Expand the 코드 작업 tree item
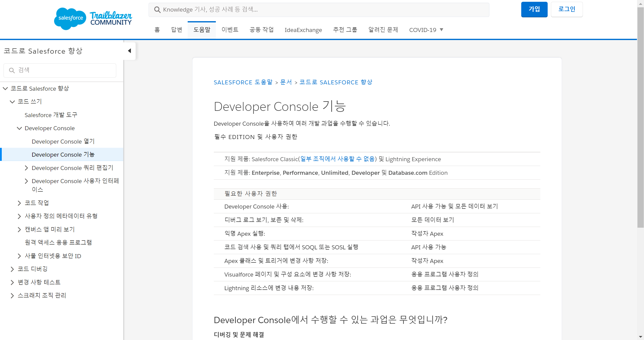The image size is (644, 340). 19,203
